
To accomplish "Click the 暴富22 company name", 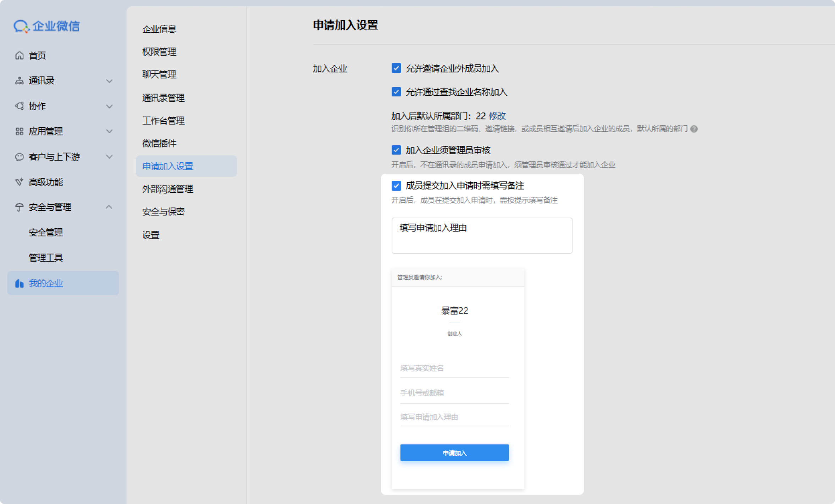I will (454, 311).
